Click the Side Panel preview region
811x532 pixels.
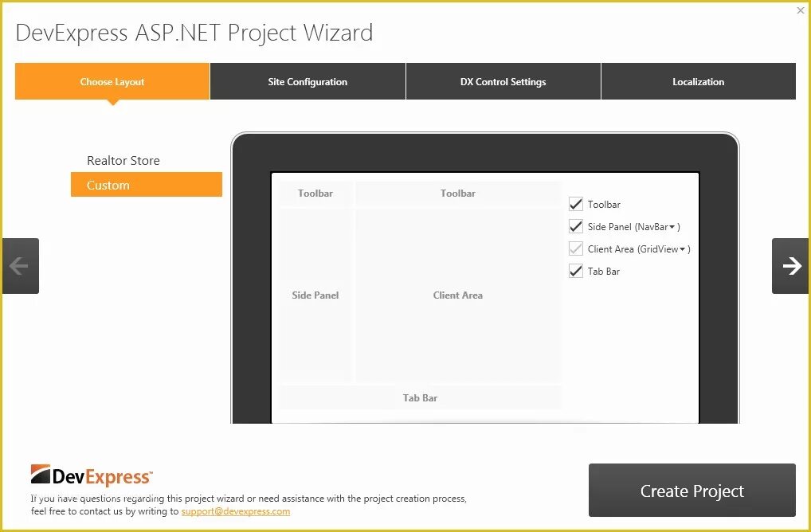[x=315, y=295]
